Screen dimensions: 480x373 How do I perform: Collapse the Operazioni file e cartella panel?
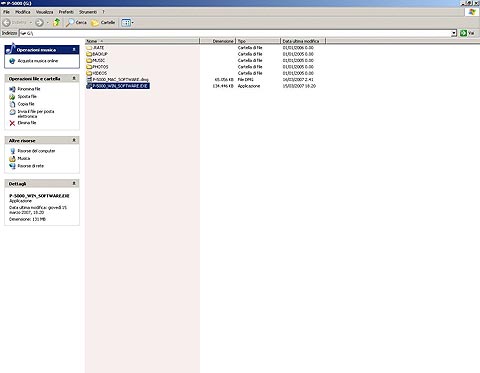click(74, 78)
